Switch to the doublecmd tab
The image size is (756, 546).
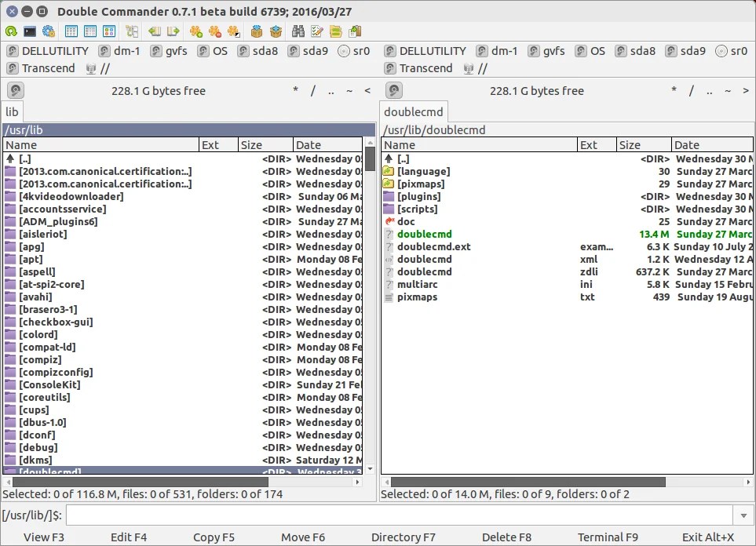(413, 111)
